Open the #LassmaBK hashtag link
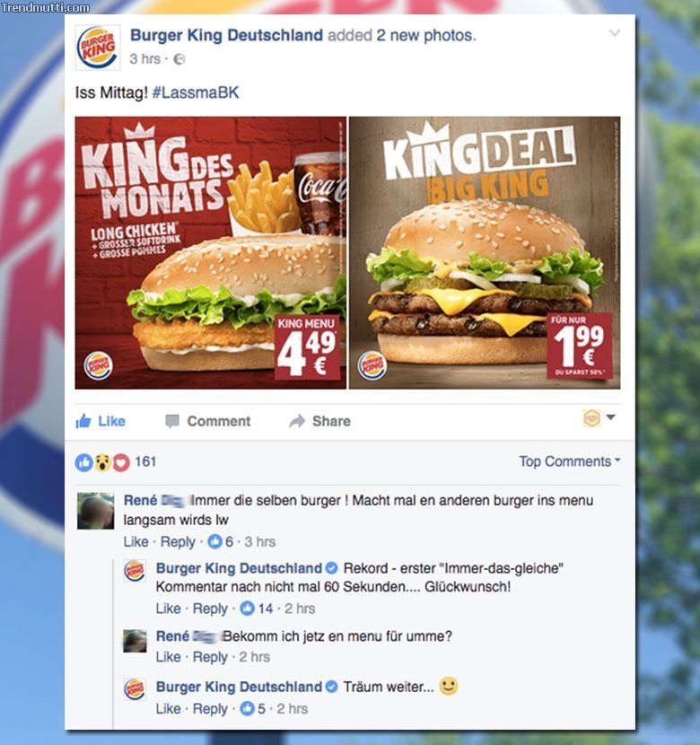 (195, 92)
